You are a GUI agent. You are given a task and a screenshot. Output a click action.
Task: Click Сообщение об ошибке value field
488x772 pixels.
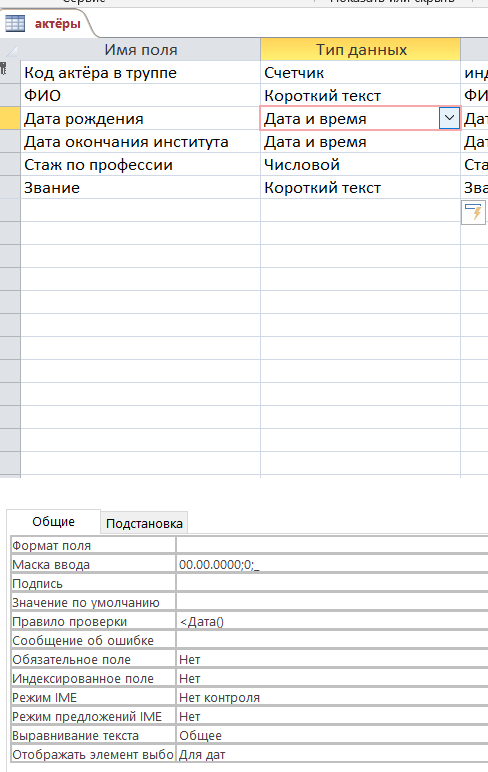click(332, 641)
